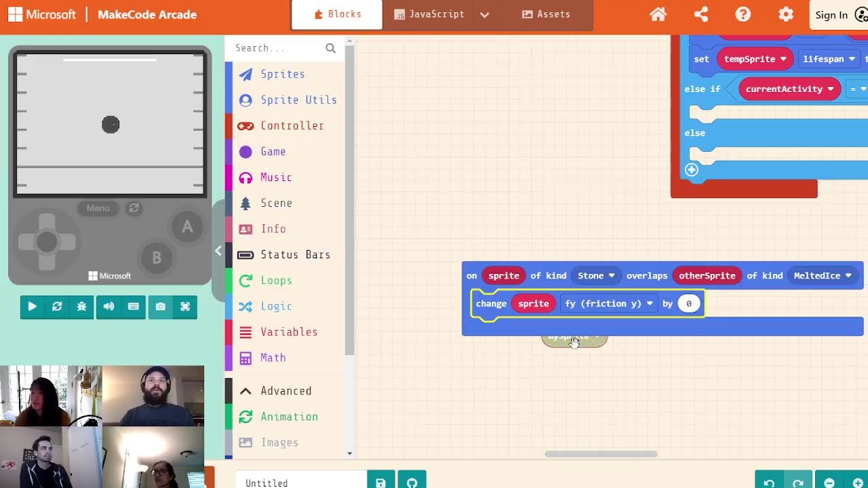
Task: Go to the Home page
Action: [x=658, y=14]
